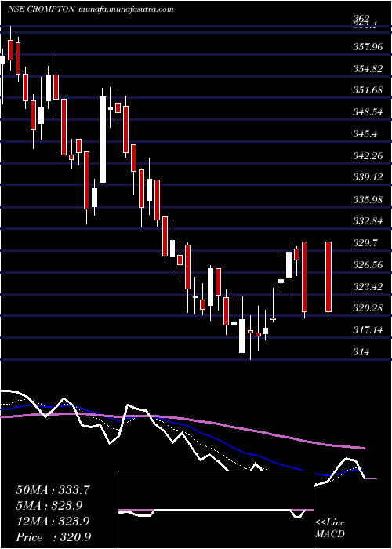Click the 317.14 price axis label
This screenshot has height=549, width=392.
click(x=368, y=330)
